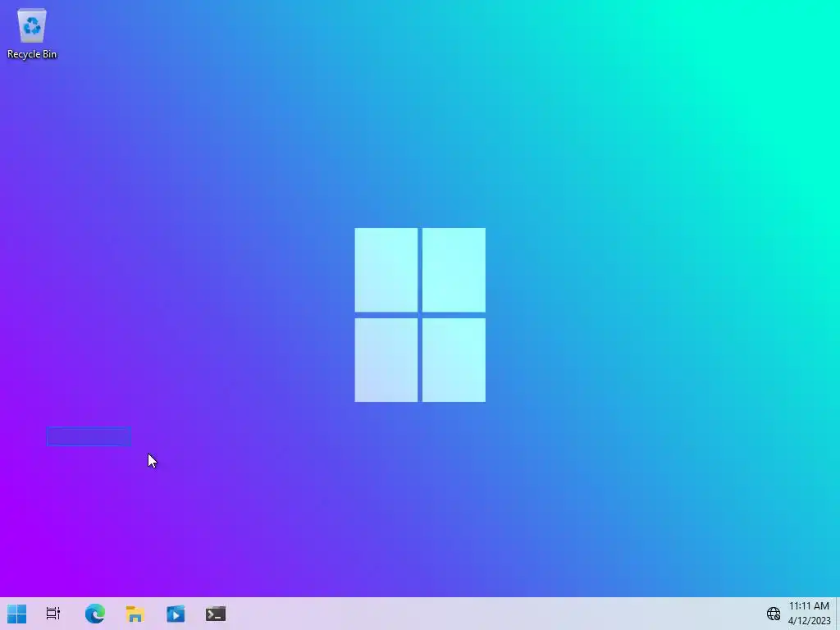Open File Explorer from the taskbar
The image size is (840, 630).
135,614
